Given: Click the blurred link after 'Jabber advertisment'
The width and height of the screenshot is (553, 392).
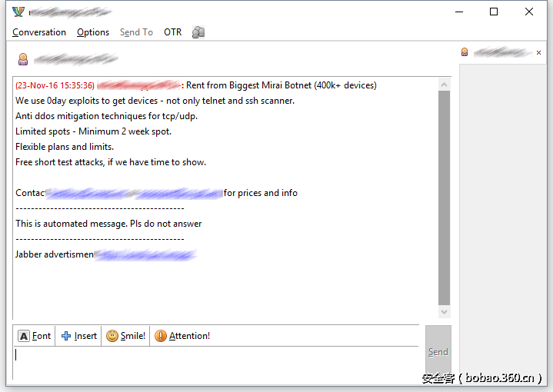Looking at the screenshot, I should 145,255.
